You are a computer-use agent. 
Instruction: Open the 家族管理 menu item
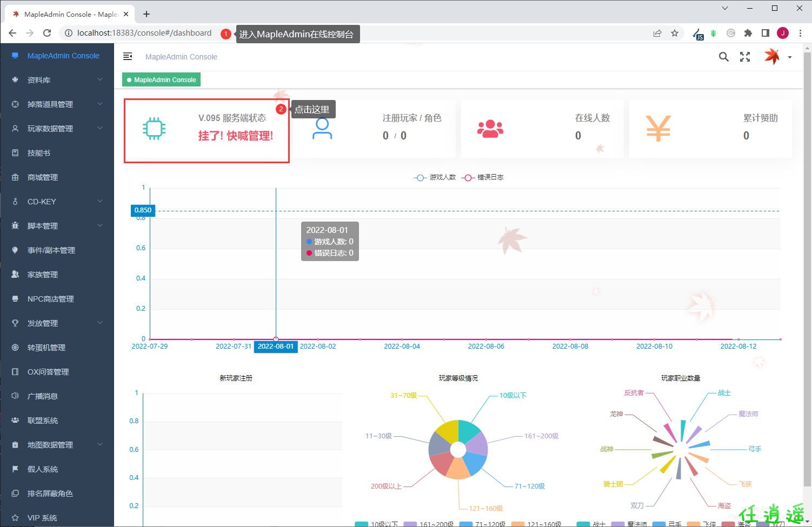[x=57, y=275]
